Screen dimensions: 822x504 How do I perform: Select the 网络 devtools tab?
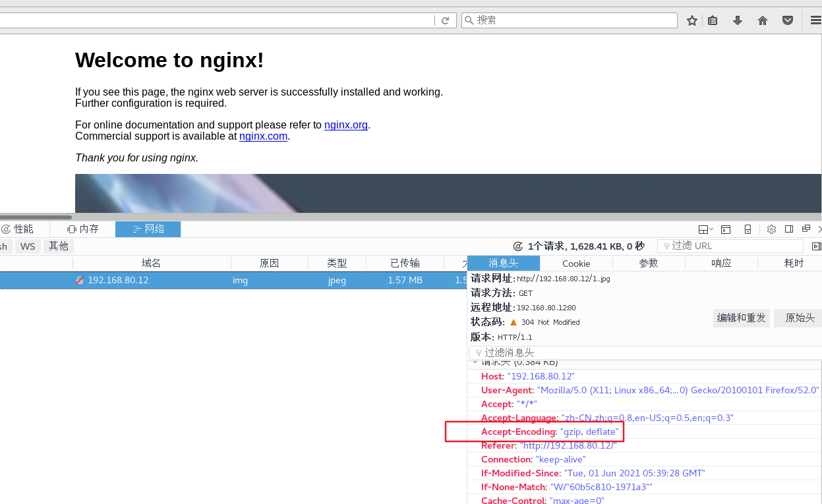[148, 229]
